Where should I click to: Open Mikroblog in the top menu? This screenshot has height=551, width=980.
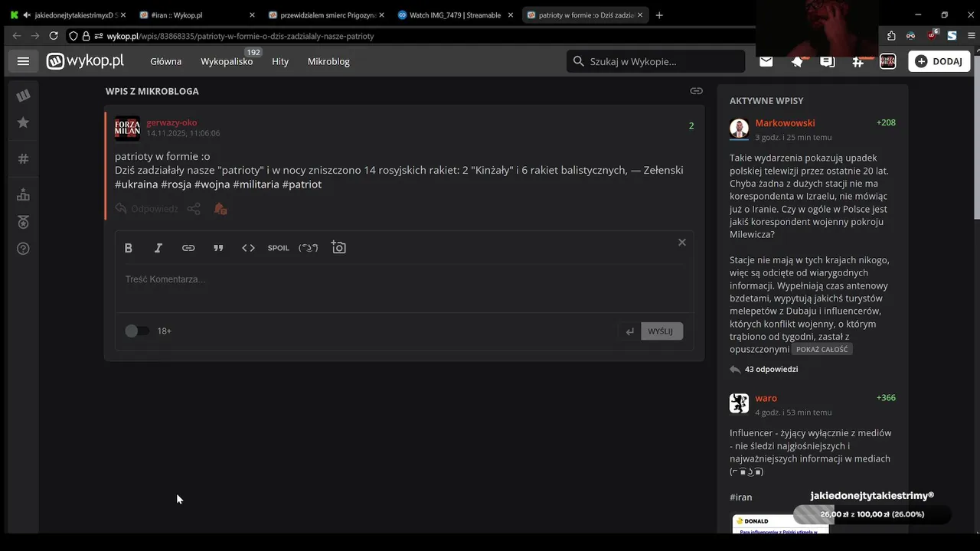328,61
